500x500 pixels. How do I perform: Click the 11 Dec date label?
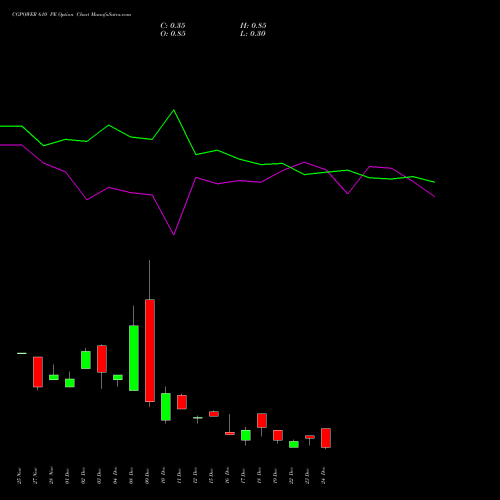[179, 476]
